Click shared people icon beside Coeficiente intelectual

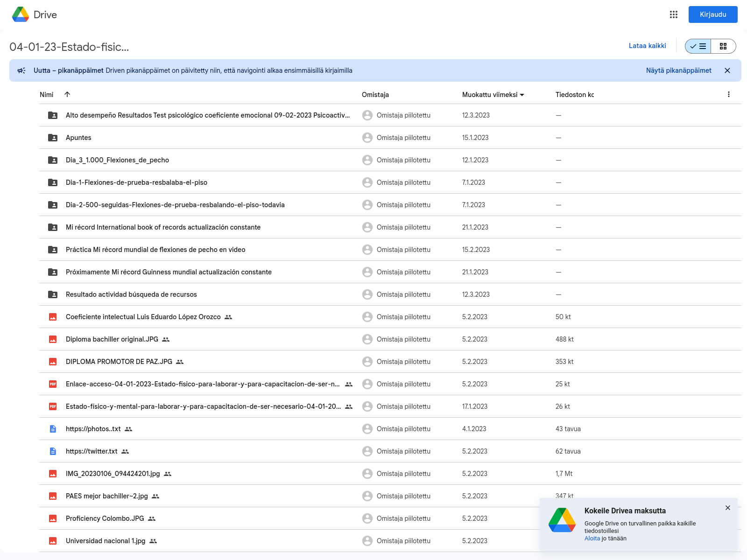pyautogui.click(x=228, y=317)
